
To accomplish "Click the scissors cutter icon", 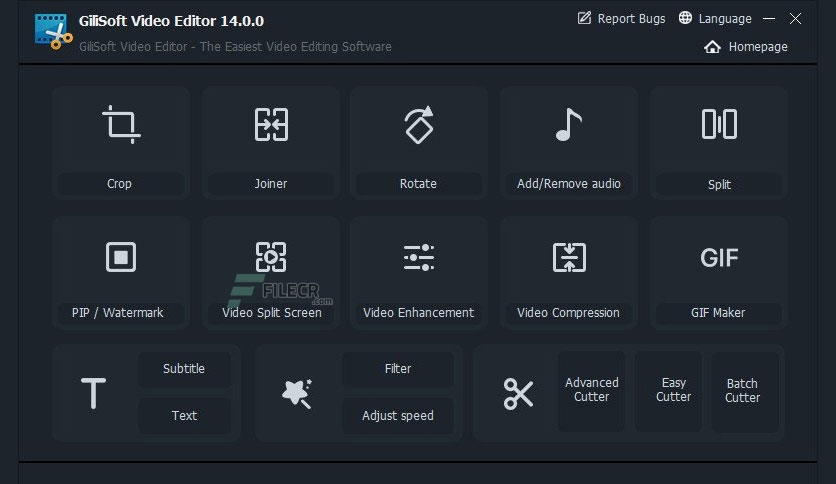I will click(x=518, y=394).
